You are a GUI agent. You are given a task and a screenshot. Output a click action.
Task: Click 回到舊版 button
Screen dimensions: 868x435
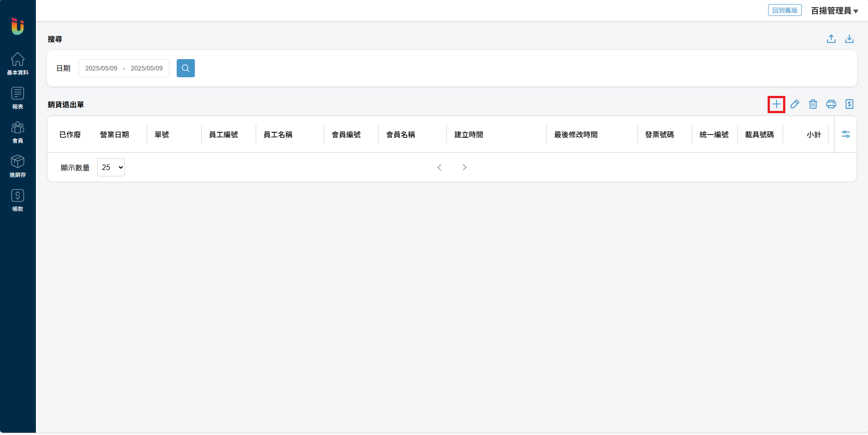[x=784, y=10]
